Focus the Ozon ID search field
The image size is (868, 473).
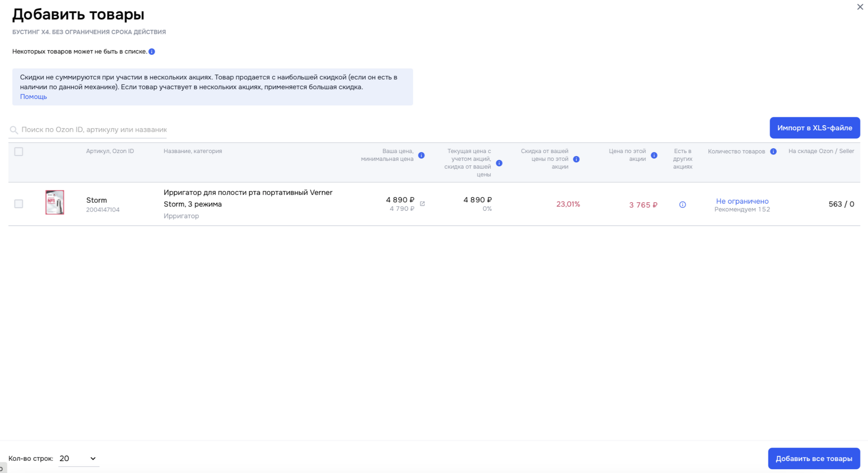94,130
